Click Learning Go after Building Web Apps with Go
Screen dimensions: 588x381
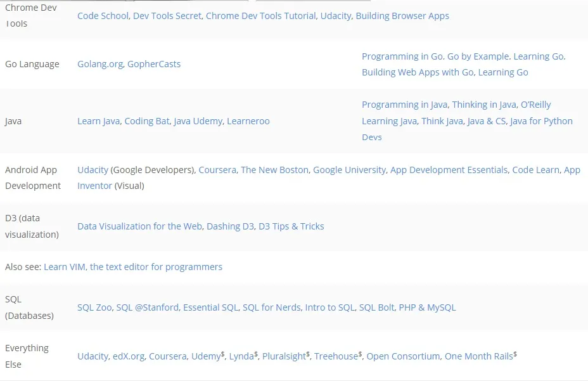coord(503,72)
